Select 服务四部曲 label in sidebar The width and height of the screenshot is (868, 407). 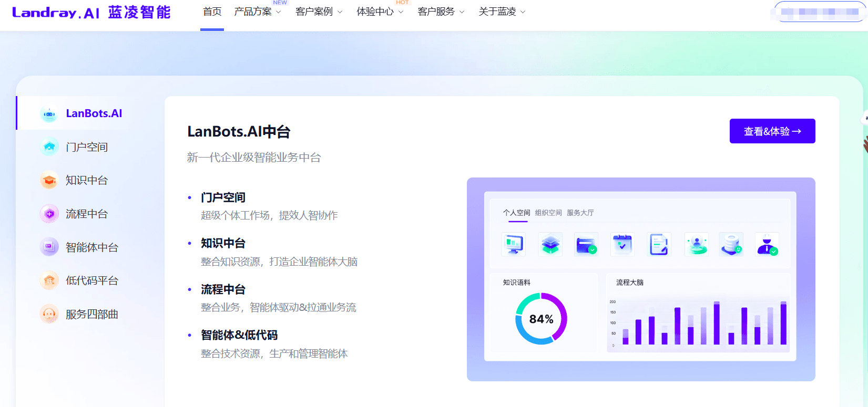92,314
